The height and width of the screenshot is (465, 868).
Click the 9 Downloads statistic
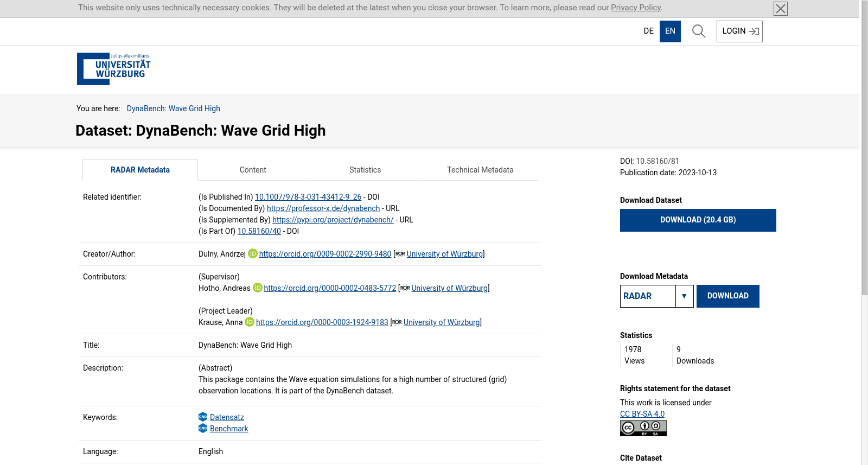click(695, 355)
